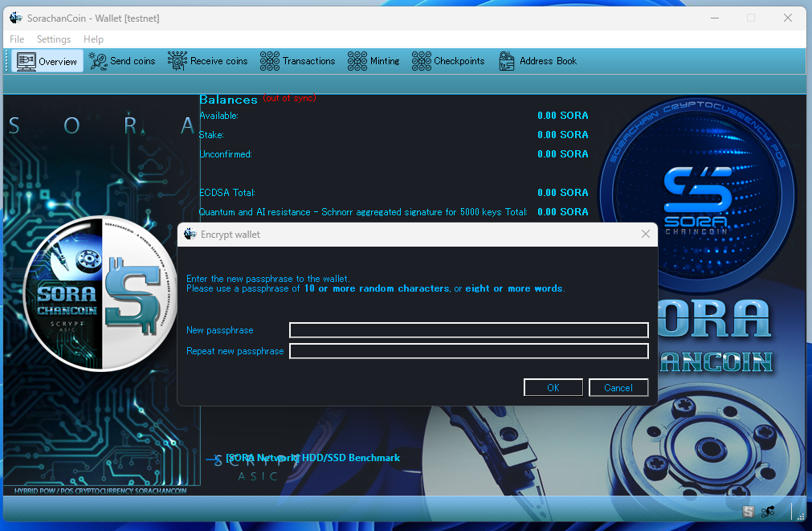
Task: Confirm encryption with the OK button
Action: pos(553,388)
